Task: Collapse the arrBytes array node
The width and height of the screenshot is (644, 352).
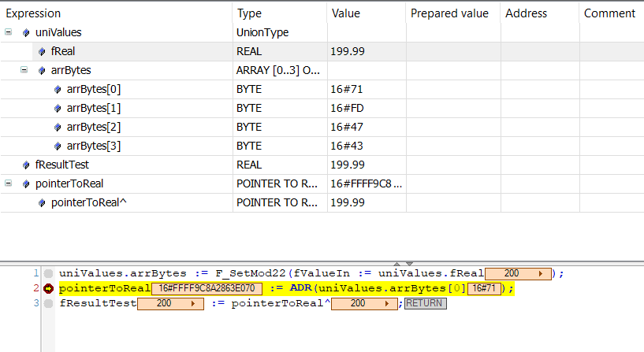Action: tap(24, 70)
